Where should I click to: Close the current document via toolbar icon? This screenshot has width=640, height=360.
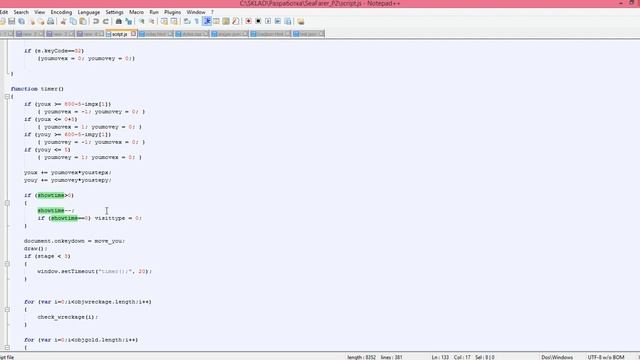coord(32,21)
